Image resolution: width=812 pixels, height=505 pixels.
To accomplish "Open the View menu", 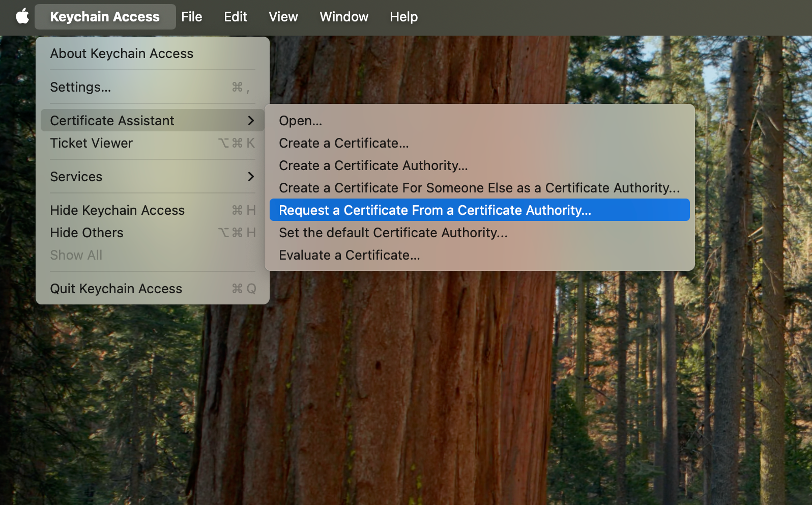I will [x=283, y=17].
